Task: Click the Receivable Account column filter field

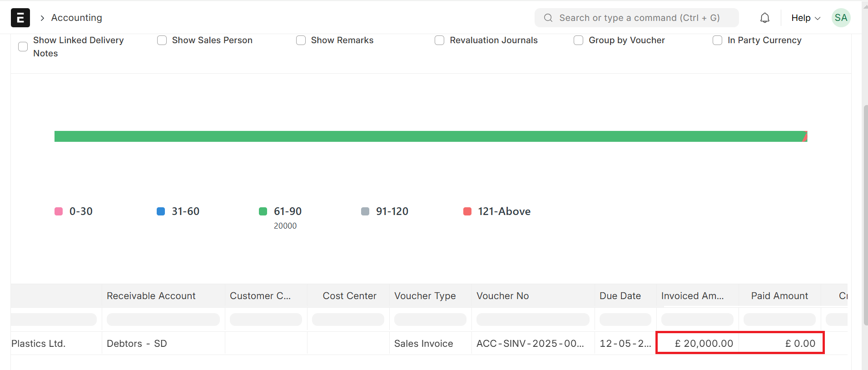Action: [163, 320]
